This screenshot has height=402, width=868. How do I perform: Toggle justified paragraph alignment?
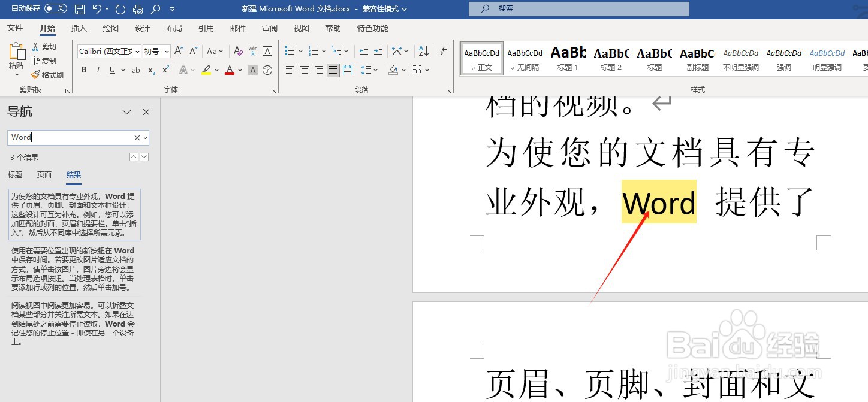click(x=333, y=71)
